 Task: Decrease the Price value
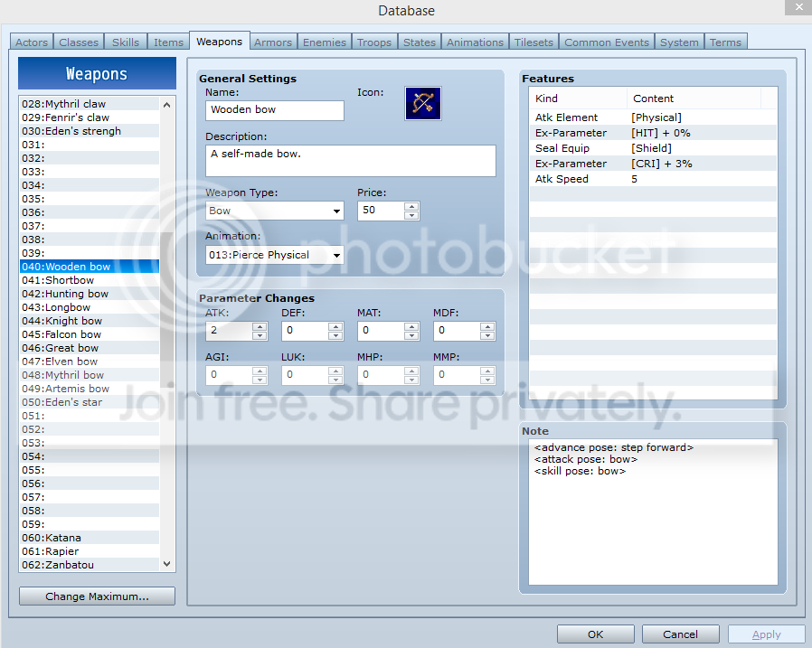point(411,215)
